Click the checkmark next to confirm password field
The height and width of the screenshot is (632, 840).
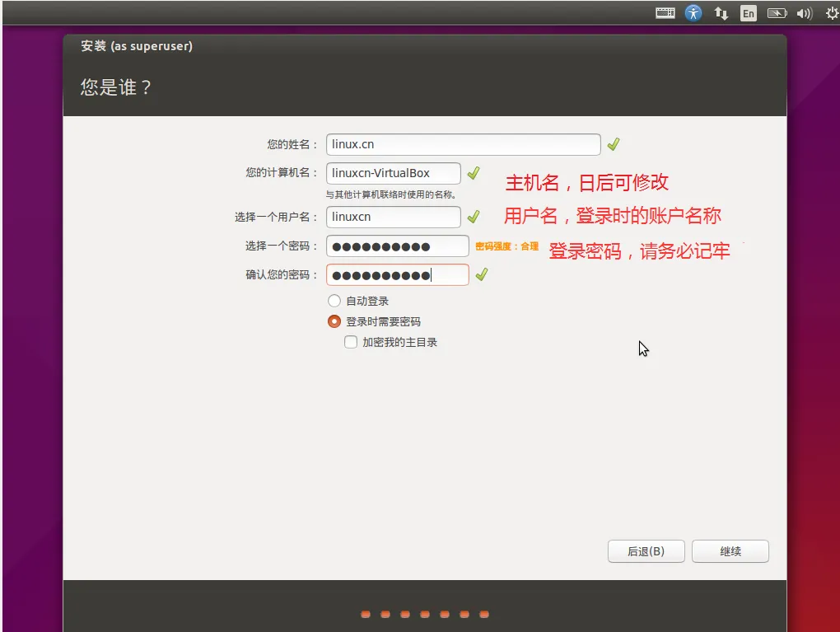pos(482,274)
